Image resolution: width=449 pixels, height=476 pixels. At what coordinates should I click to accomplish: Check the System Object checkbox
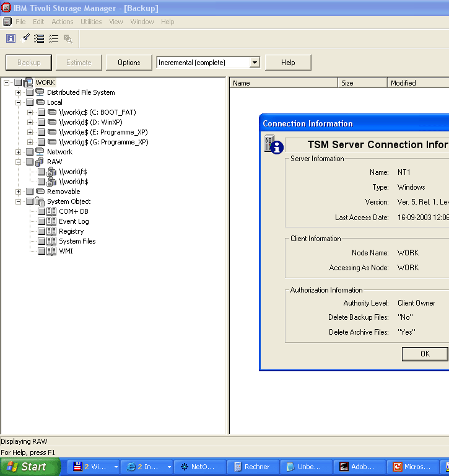[30, 201]
